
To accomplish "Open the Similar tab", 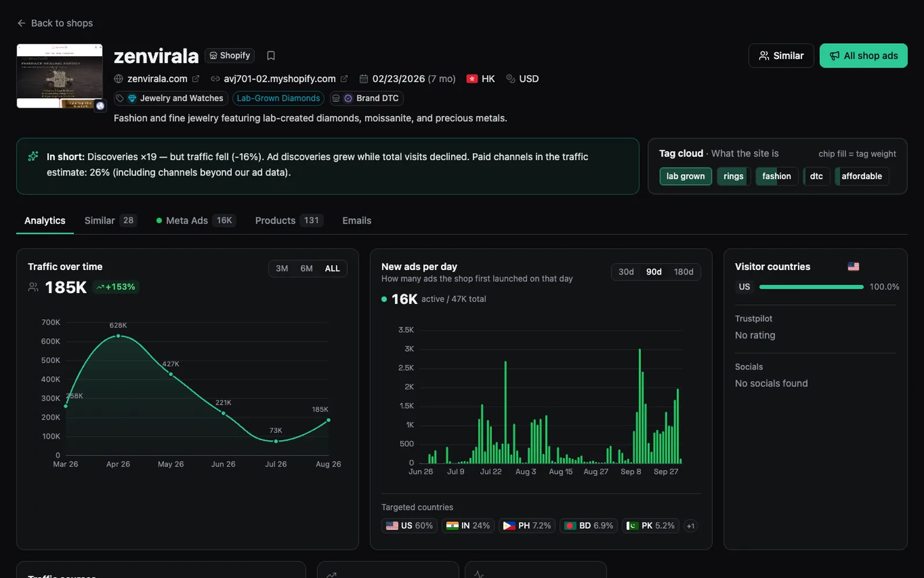I will 110,221.
